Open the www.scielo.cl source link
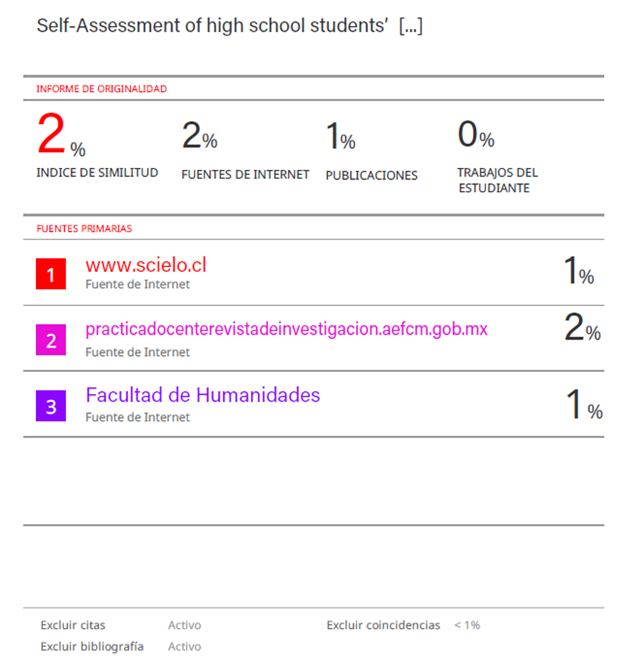 coord(146,265)
